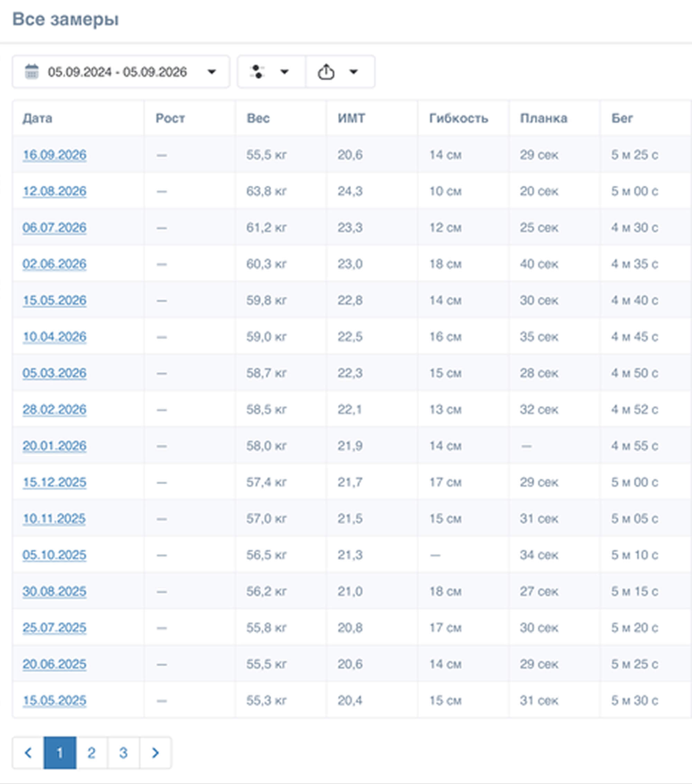This screenshot has width=692, height=784.
Task: Open the export share dropdown
Action: 340,72
